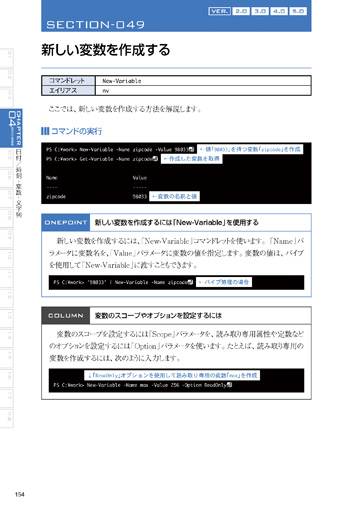Click the 4.0 version badge
The image size is (360, 510).
(x=279, y=11)
